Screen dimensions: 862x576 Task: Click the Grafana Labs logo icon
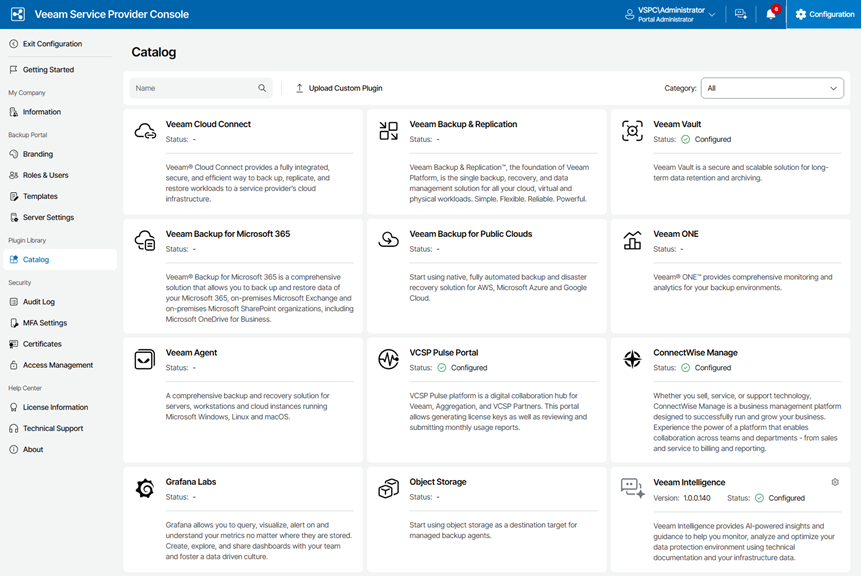click(145, 488)
